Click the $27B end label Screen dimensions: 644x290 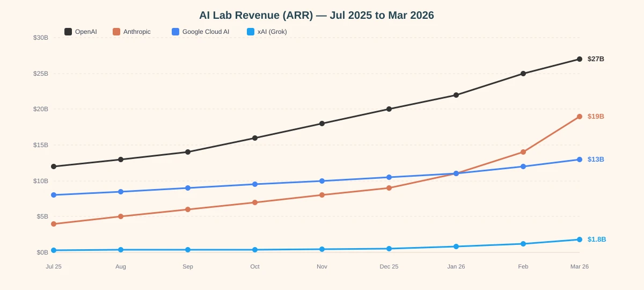coord(596,59)
